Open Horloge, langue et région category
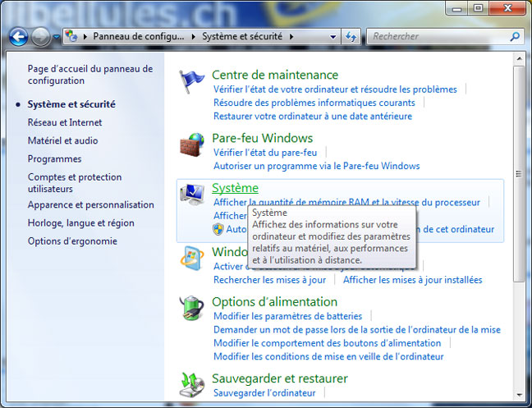This screenshot has height=408, width=532. click(80, 223)
